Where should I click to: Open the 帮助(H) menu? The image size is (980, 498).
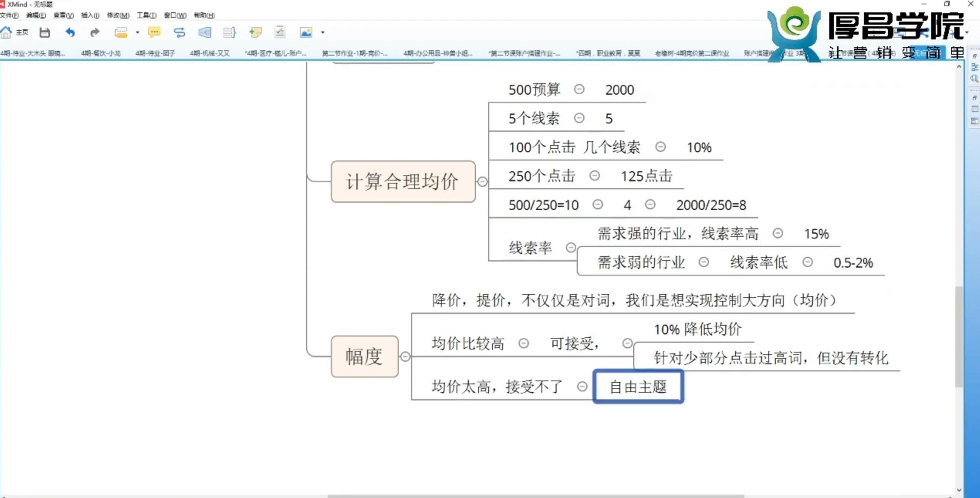[204, 15]
